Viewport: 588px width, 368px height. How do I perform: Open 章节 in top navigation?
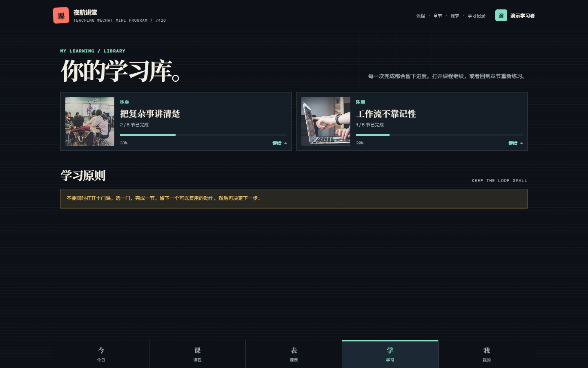pyautogui.click(x=438, y=16)
